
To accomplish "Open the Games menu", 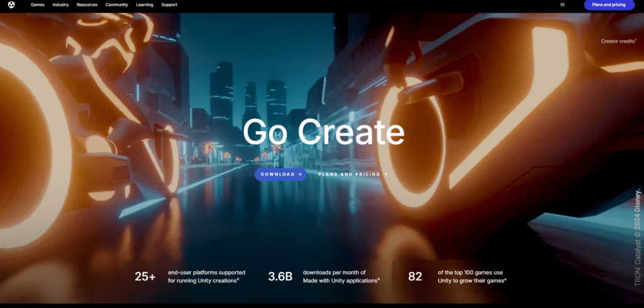I will pyautogui.click(x=37, y=5).
